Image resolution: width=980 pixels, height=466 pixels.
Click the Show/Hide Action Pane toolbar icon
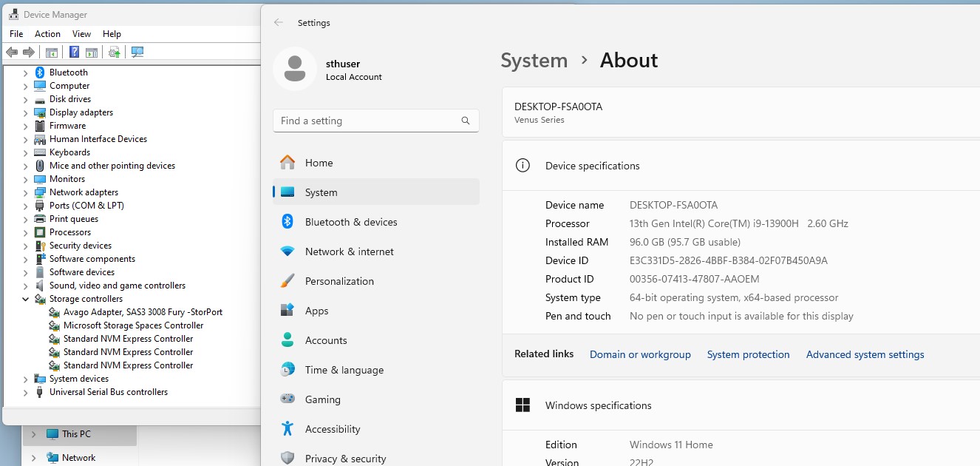92,53
